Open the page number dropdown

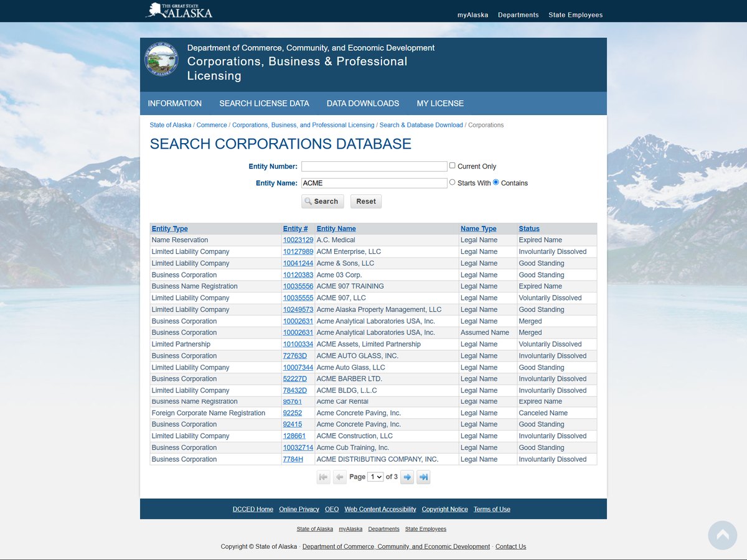(x=375, y=477)
